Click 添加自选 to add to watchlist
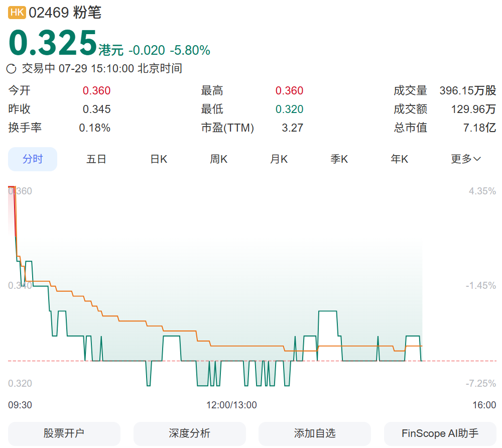Viewport: 502px width, 448px height. pos(315,433)
